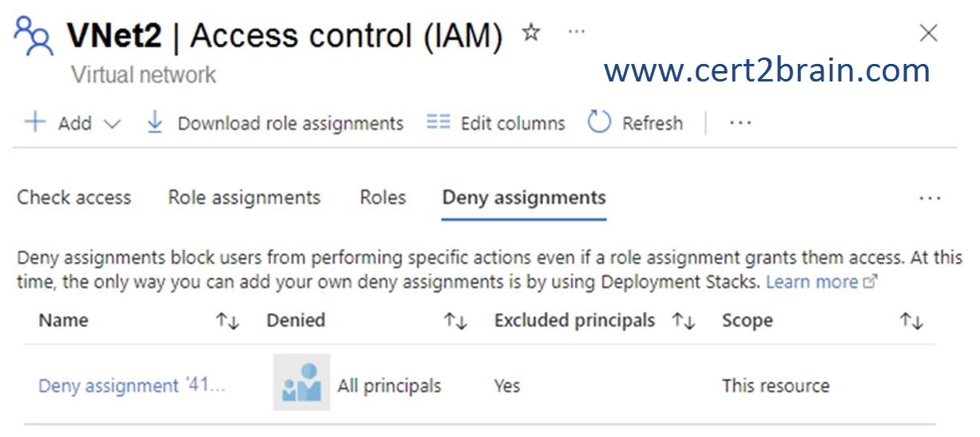
Task: Open the Deny assignment '41... entry
Action: pyautogui.click(x=132, y=386)
